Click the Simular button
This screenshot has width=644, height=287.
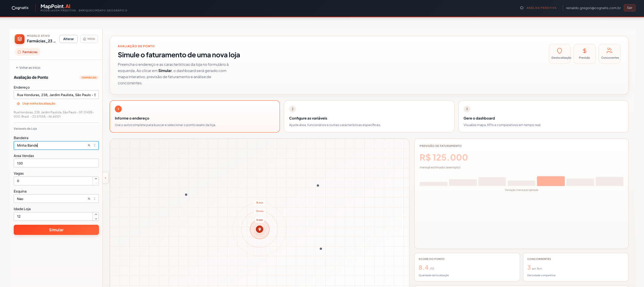[56, 230]
